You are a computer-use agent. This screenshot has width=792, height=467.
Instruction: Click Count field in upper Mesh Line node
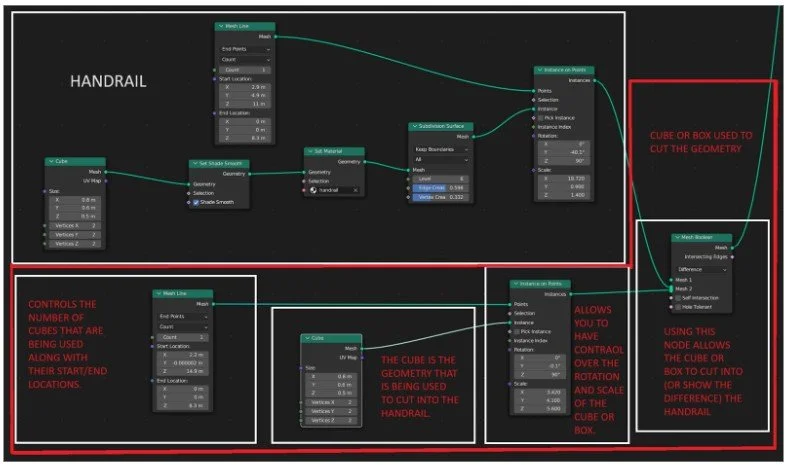[x=245, y=70]
